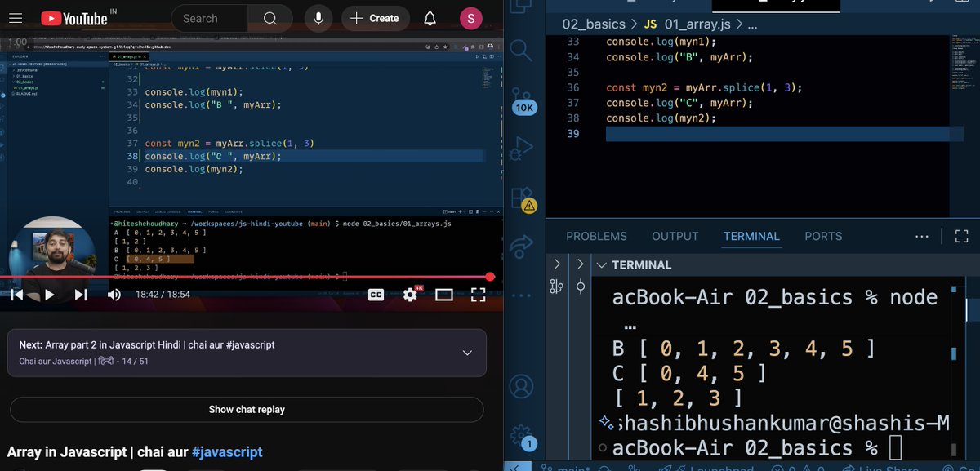Focus the YouTube Search box
The image size is (980, 471).
click(210, 18)
